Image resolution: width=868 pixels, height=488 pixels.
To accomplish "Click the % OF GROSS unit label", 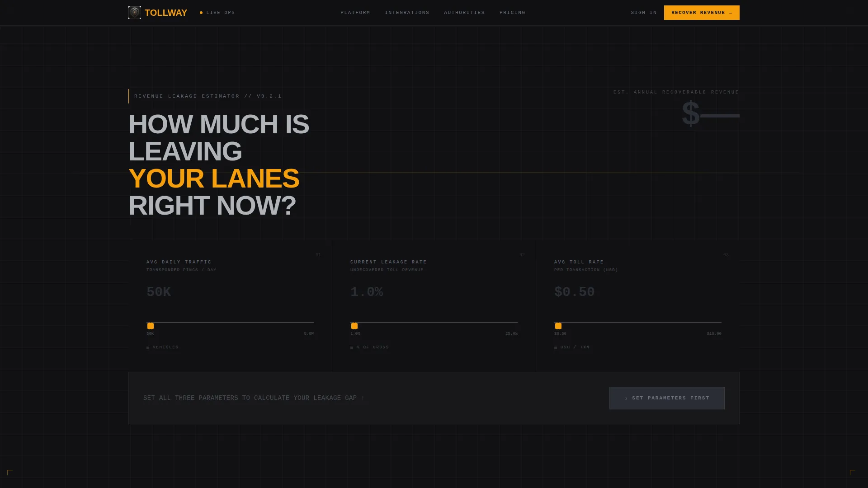I will 373,347.
